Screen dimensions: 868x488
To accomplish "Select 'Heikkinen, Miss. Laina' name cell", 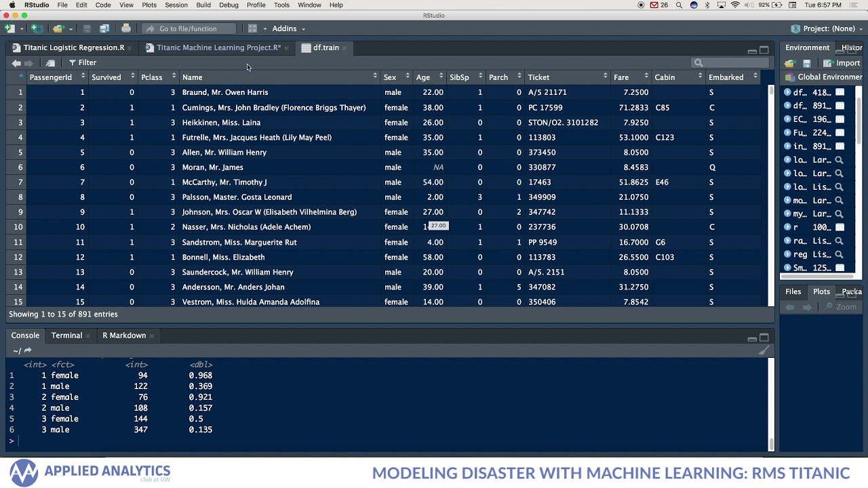I will tap(221, 123).
